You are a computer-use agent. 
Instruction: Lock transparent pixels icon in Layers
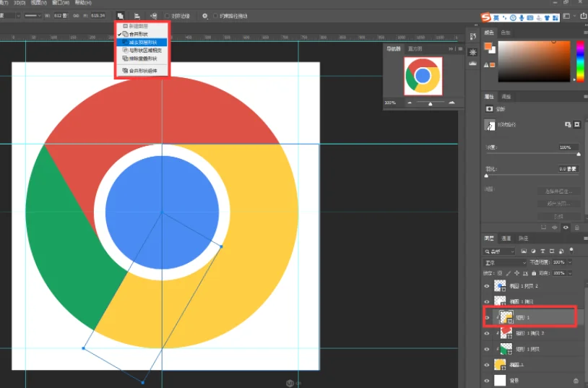click(x=500, y=273)
